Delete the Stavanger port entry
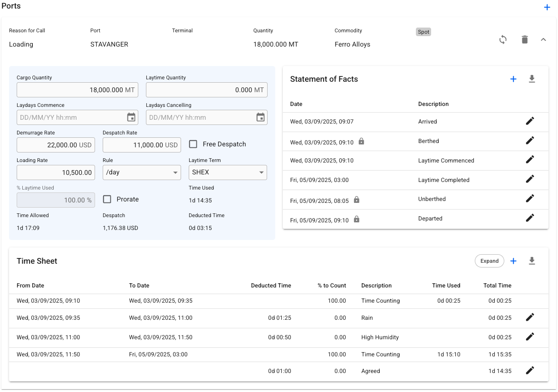The height and width of the screenshot is (392, 558). [x=525, y=40]
